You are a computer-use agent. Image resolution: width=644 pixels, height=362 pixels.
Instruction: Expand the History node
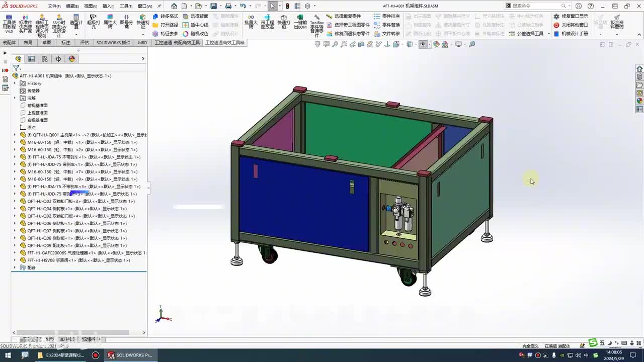point(15,83)
